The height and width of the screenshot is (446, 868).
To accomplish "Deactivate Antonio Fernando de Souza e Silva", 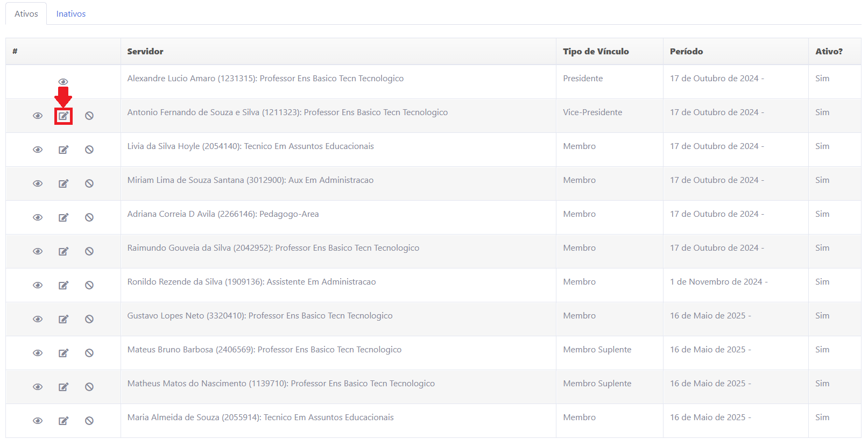I will (x=89, y=116).
